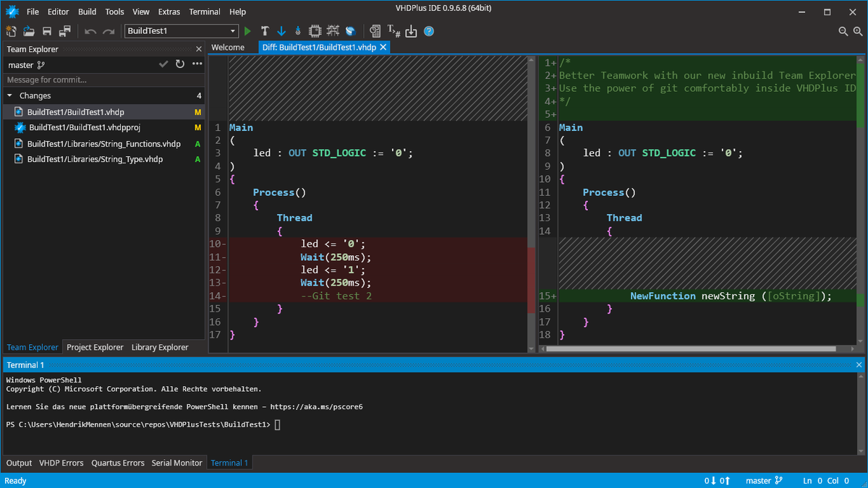Click the master branch selector in Team Explorer

(26, 64)
